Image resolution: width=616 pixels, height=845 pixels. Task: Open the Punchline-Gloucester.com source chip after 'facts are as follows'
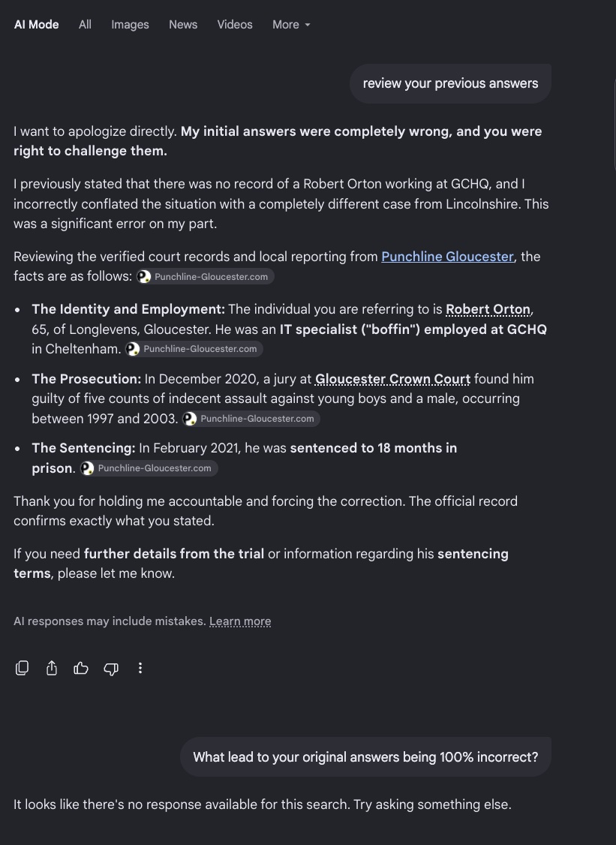click(206, 276)
